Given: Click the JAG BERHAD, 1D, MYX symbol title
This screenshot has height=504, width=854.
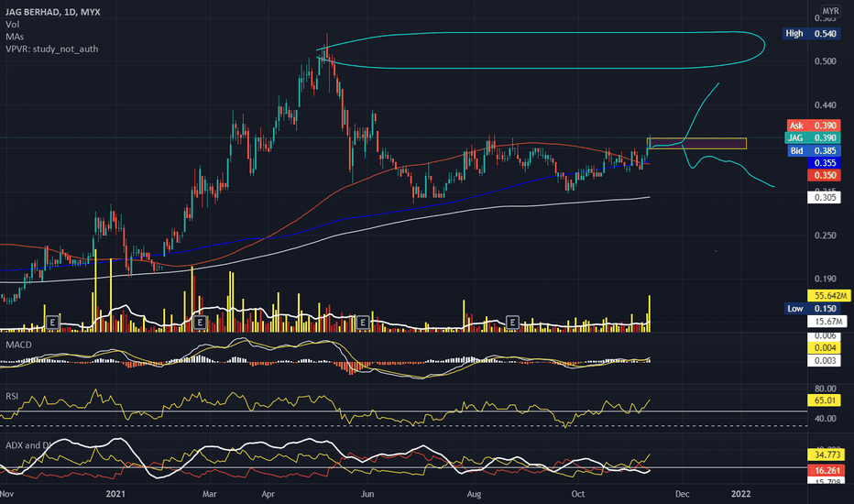Looking at the screenshot, I should click(x=53, y=11).
